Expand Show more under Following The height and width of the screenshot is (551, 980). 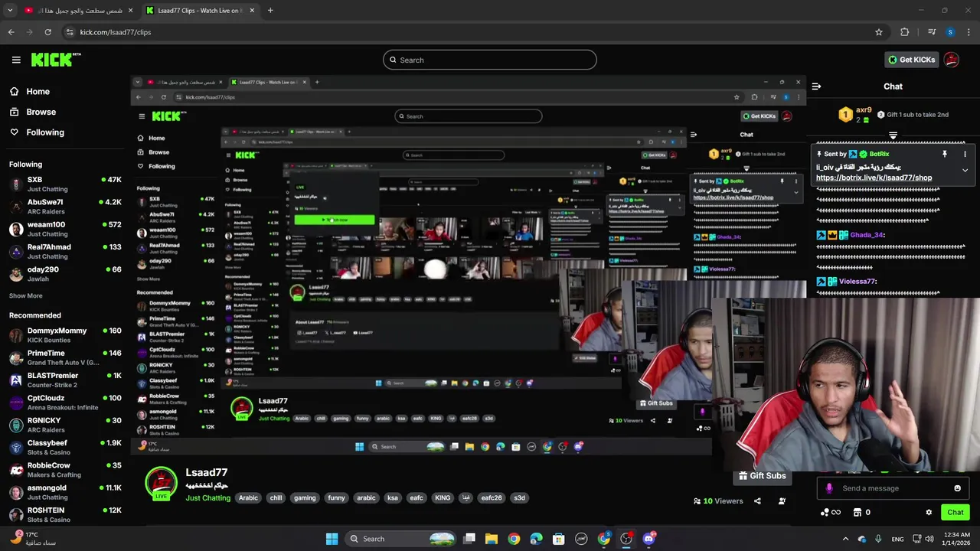point(26,295)
